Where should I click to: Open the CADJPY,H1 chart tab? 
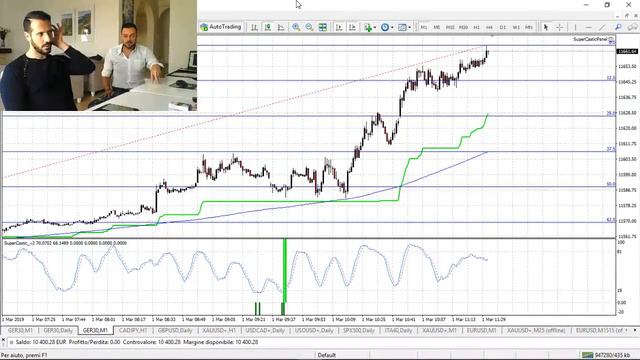pos(133,330)
